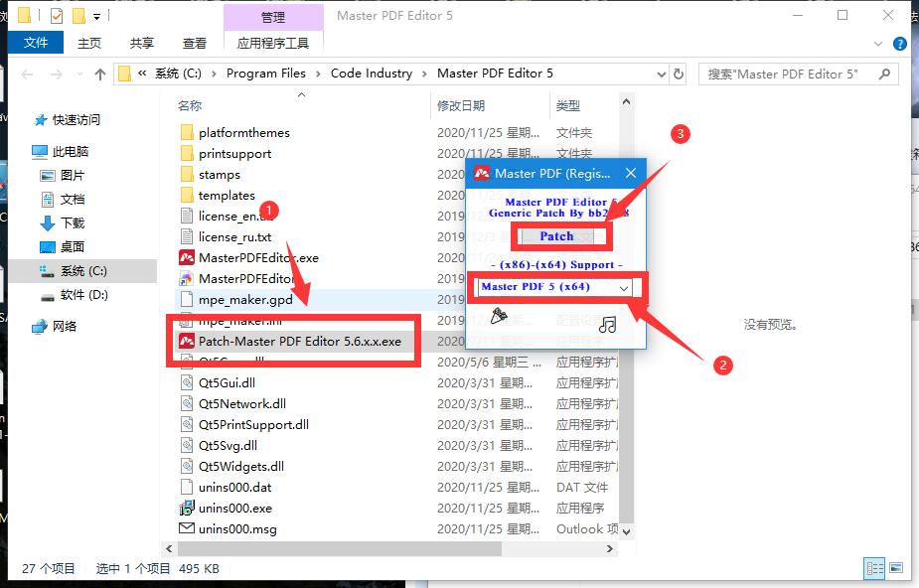Image resolution: width=919 pixels, height=588 pixels.
Task: Click the MasterPDFEditor.exe application icon
Action: click(x=187, y=257)
